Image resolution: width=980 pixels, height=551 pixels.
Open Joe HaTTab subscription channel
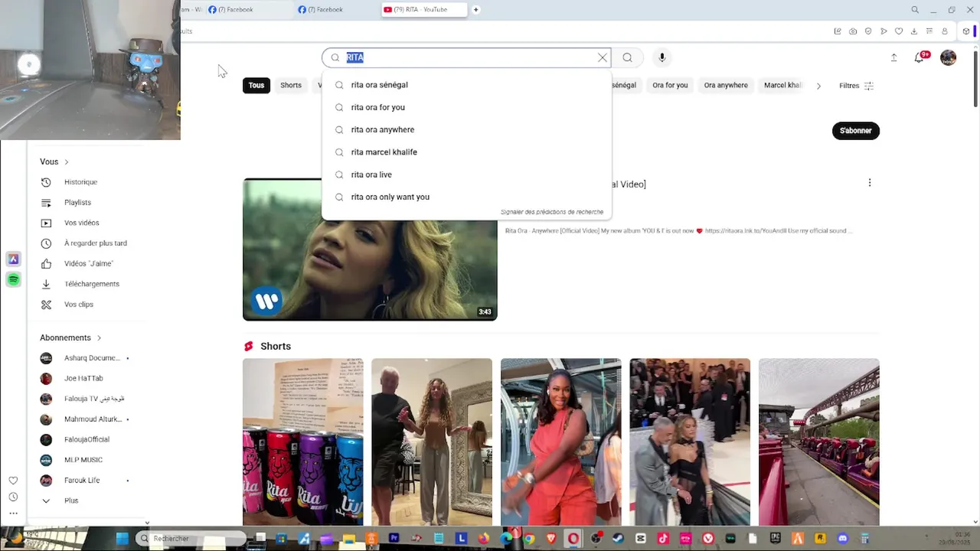pos(83,378)
